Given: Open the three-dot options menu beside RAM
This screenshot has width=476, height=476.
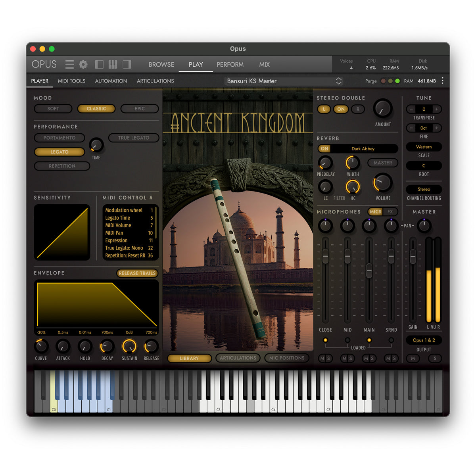Looking at the screenshot, I should point(443,81).
